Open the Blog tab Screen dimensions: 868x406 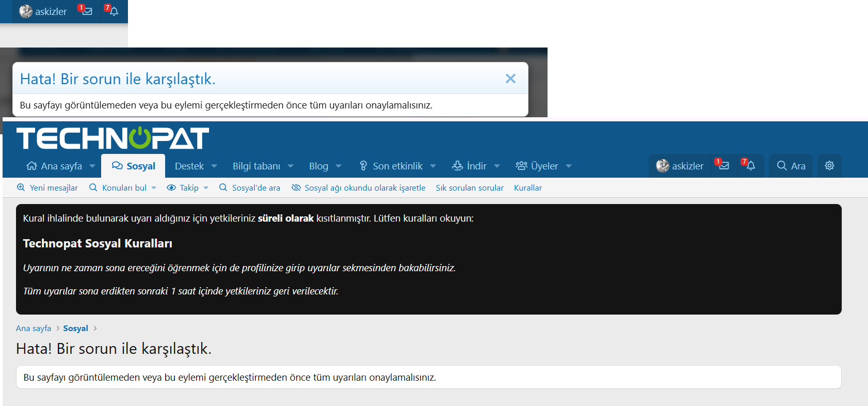point(318,166)
